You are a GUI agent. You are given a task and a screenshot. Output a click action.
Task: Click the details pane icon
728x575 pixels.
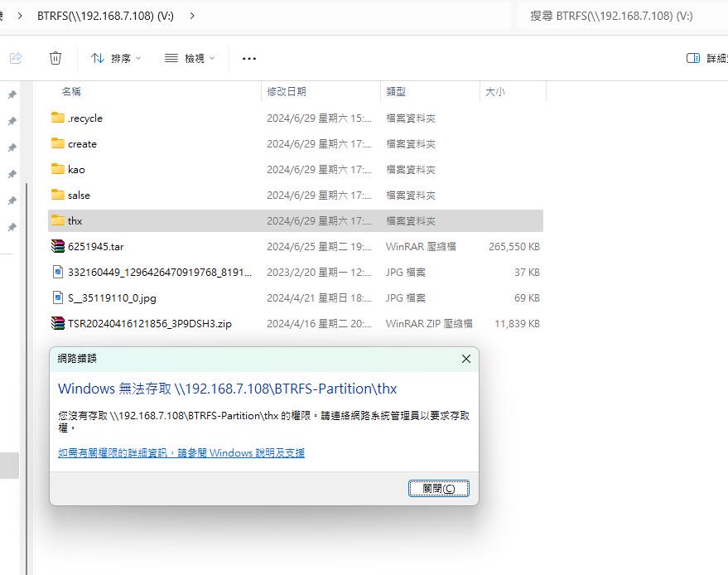click(693, 58)
